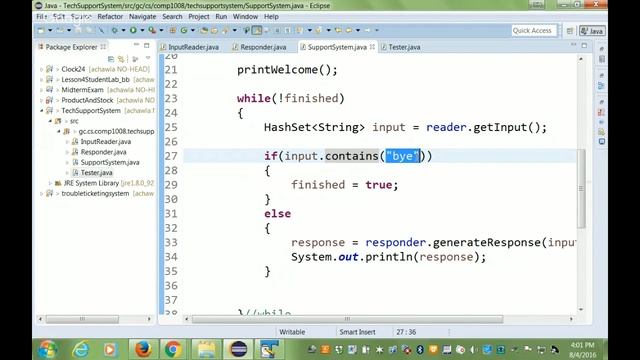The image size is (640, 360).
Task: Open the Refactor menu
Action: [110, 17]
